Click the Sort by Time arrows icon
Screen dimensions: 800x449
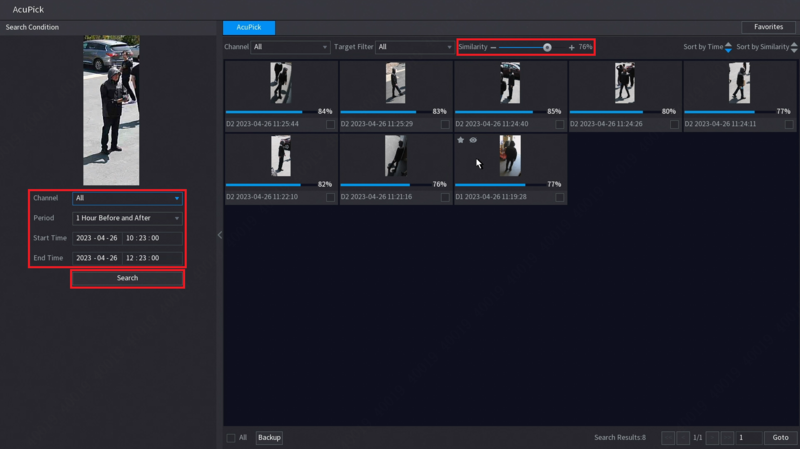[x=728, y=47]
